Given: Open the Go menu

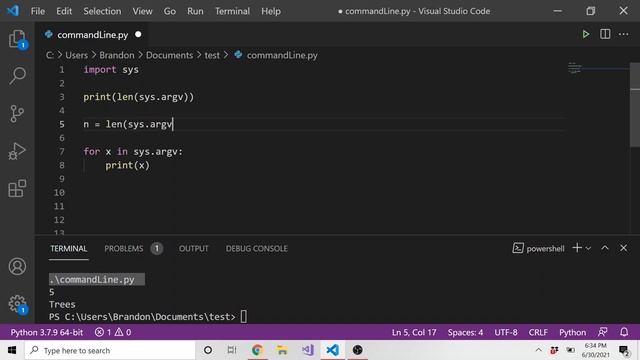Looking at the screenshot, I should (169, 11).
